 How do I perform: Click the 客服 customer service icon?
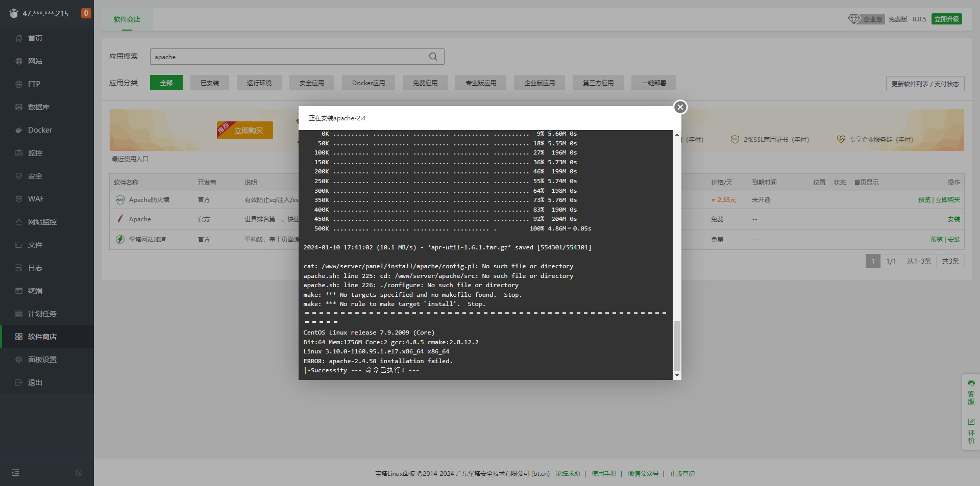coord(971,383)
